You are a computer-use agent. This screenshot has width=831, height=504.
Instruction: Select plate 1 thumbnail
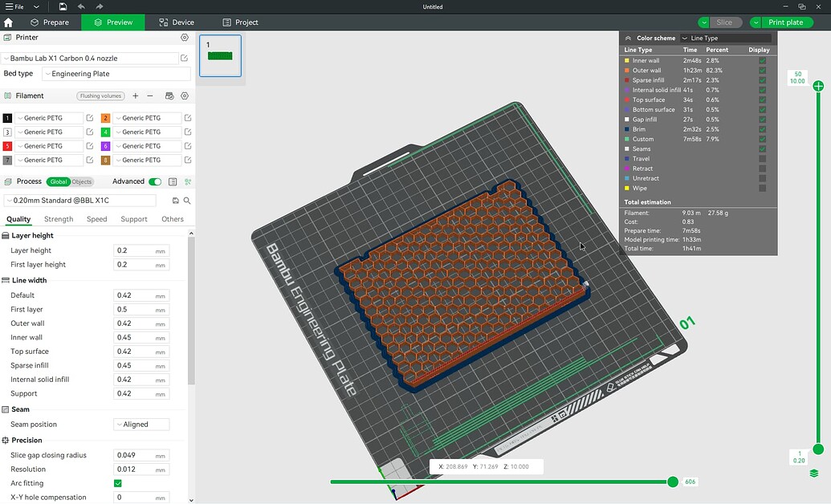click(x=221, y=55)
